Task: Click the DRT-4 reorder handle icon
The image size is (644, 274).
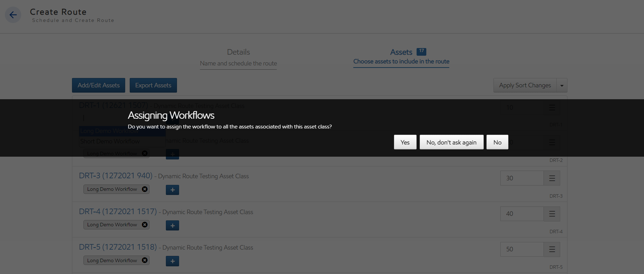Action: (x=552, y=214)
